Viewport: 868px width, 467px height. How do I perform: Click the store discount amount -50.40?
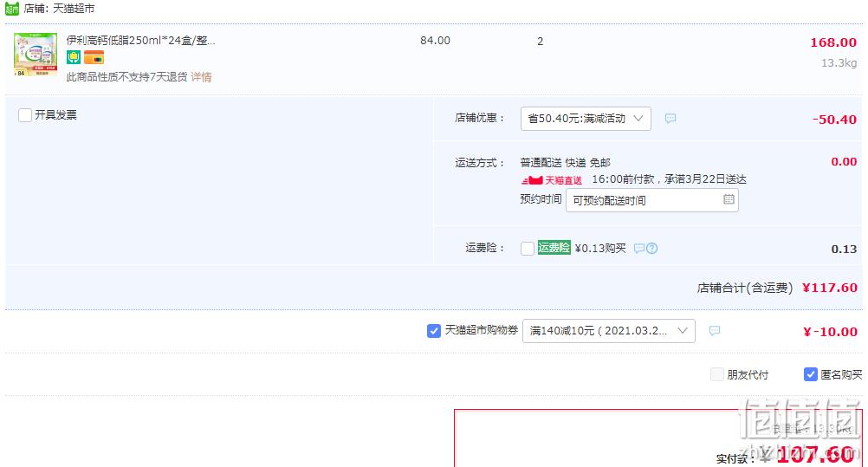834,120
